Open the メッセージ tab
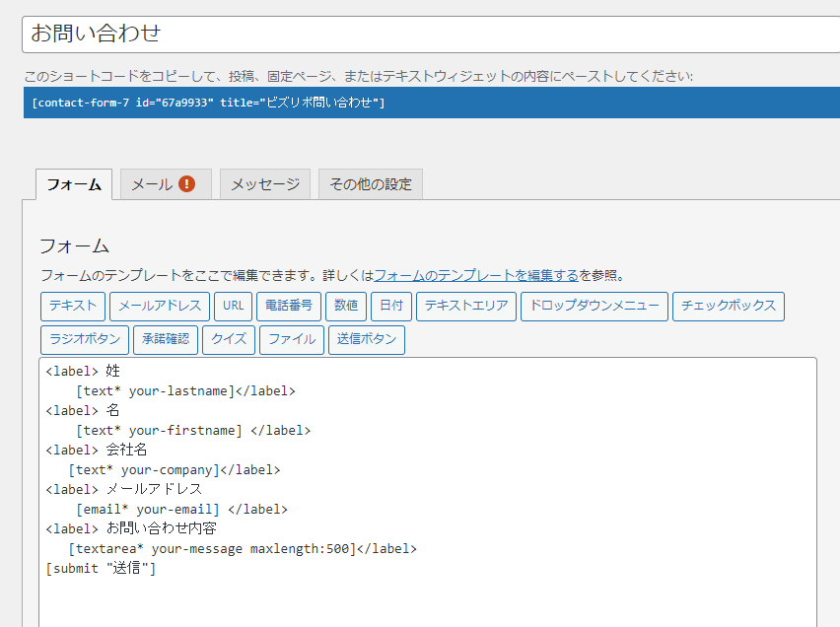 tap(265, 184)
